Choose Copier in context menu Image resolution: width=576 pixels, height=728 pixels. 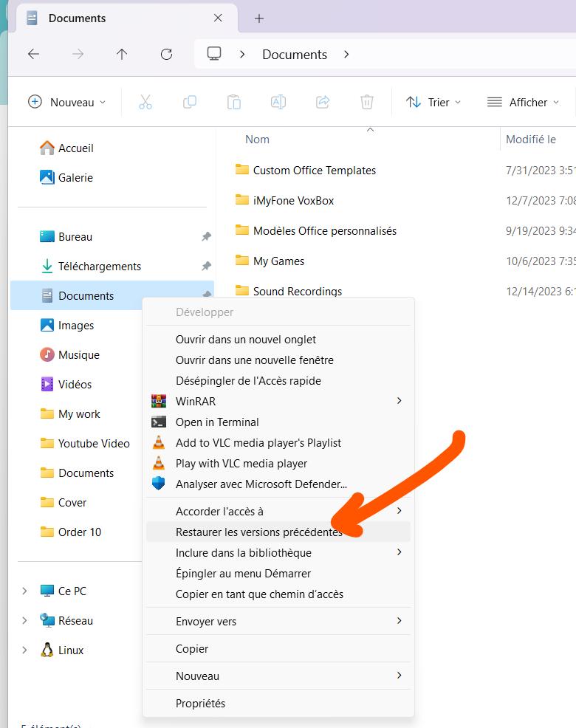pos(278,649)
